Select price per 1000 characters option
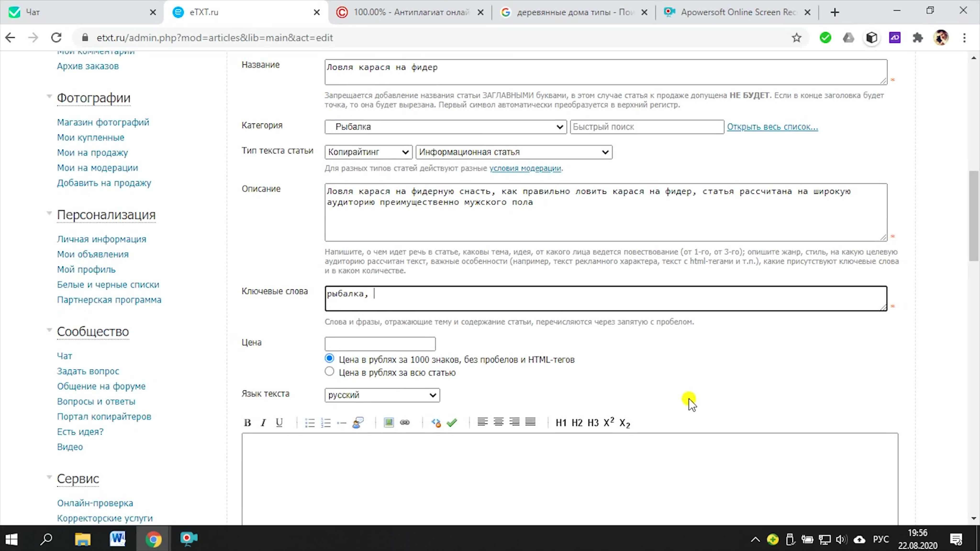This screenshot has height=551, width=980. point(329,358)
